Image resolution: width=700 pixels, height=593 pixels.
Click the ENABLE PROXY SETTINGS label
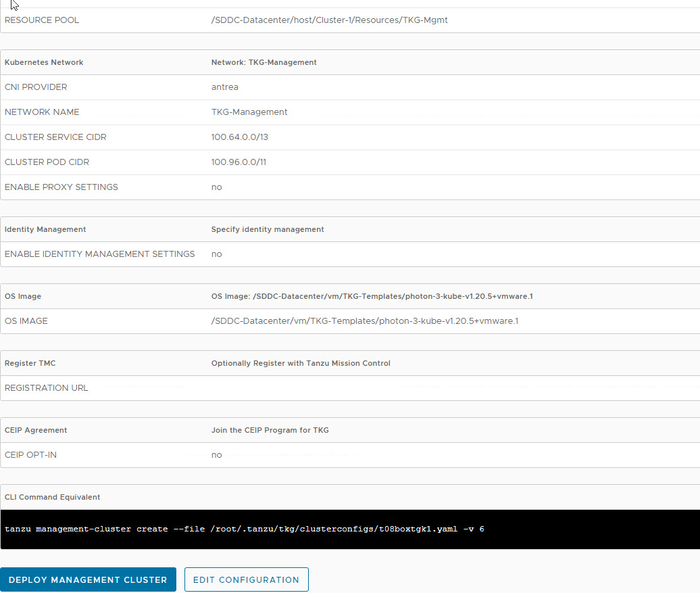click(61, 187)
